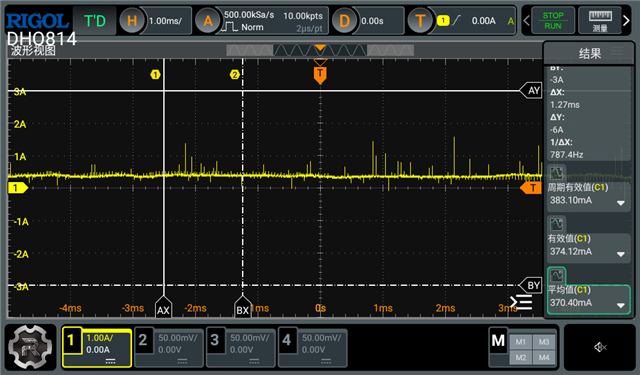Expand the 374.12mA RMS dropdown arrow

tap(621, 254)
